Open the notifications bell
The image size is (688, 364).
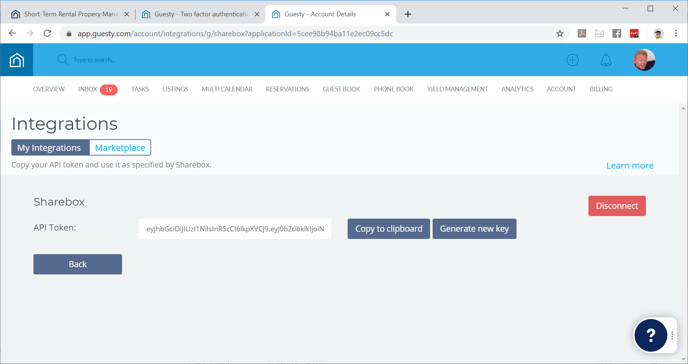click(x=606, y=60)
